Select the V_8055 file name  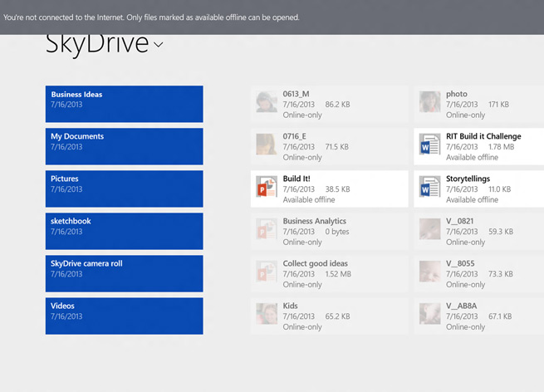click(460, 263)
